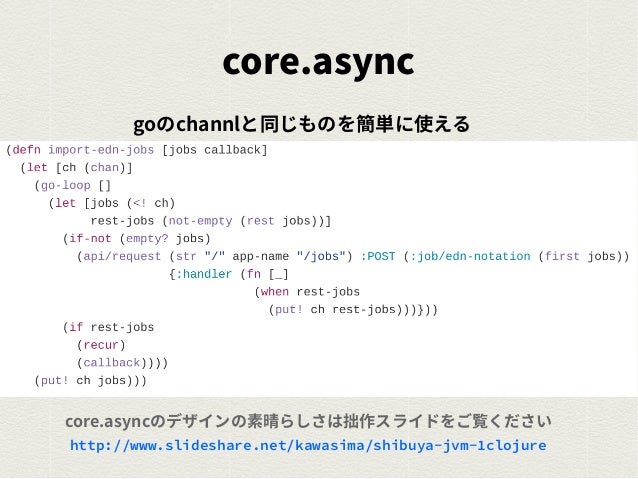The width and height of the screenshot is (638, 479).
Task: Click the Japanese caption starting core.asyncのデザイン
Action: tap(308, 421)
